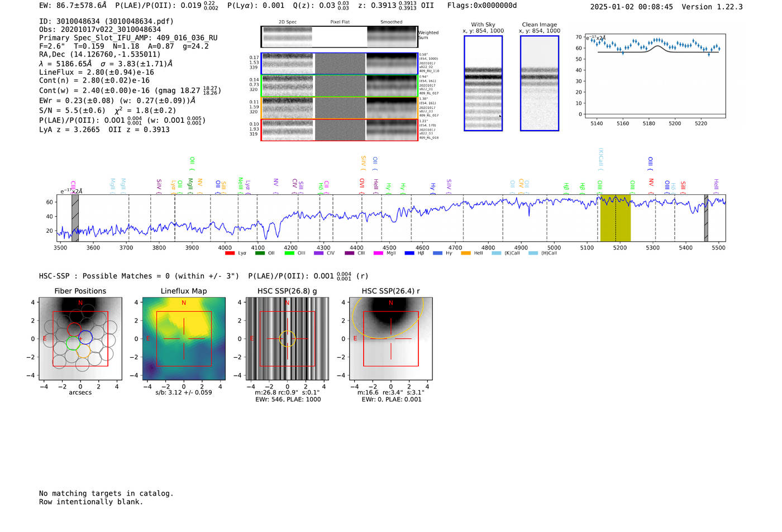782x532 pixels.
Task: Click the 'Version 1.22.3' label
Action: (712, 7)
